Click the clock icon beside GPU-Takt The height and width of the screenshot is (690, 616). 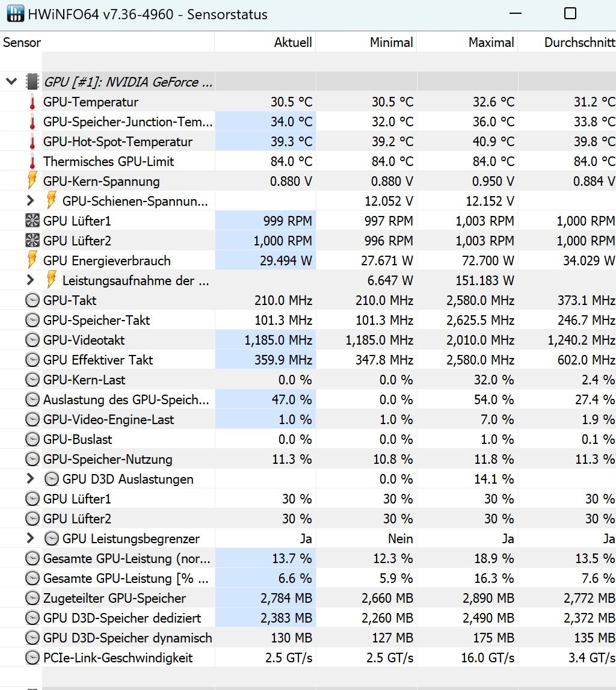pos(32,300)
